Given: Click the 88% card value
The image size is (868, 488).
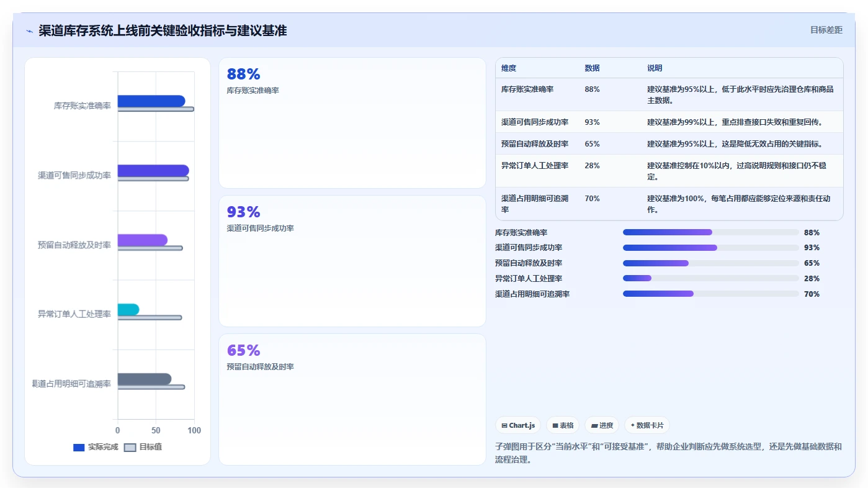Looking at the screenshot, I should coord(243,75).
